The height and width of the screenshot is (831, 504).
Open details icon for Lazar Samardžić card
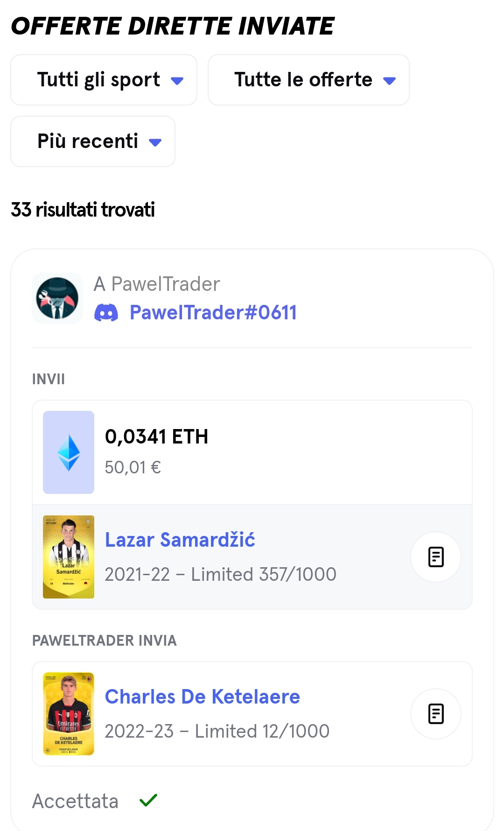tap(435, 556)
